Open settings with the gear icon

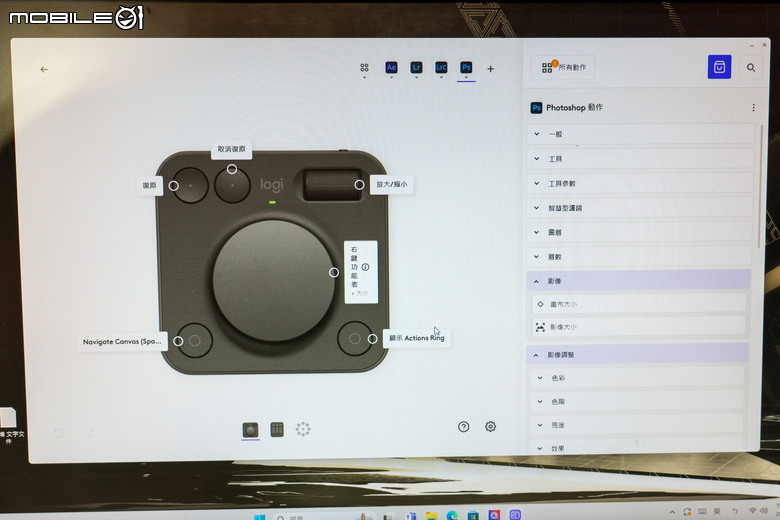[x=490, y=426]
